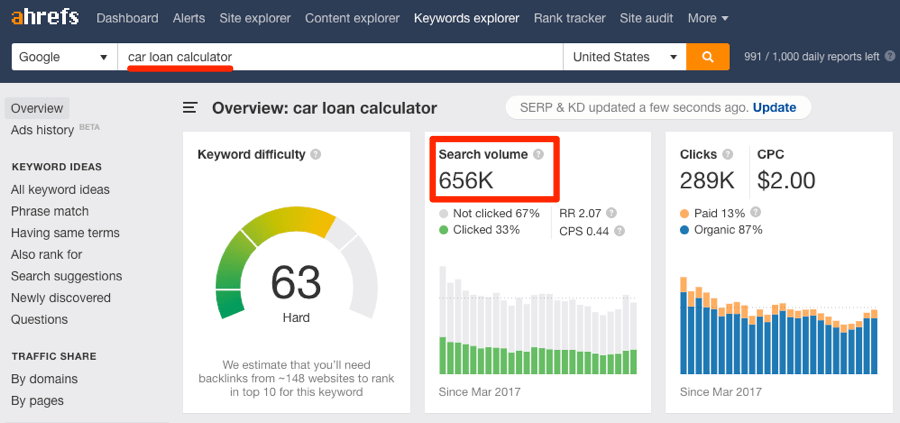
Task: Expand the More menu
Action: (x=708, y=18)
